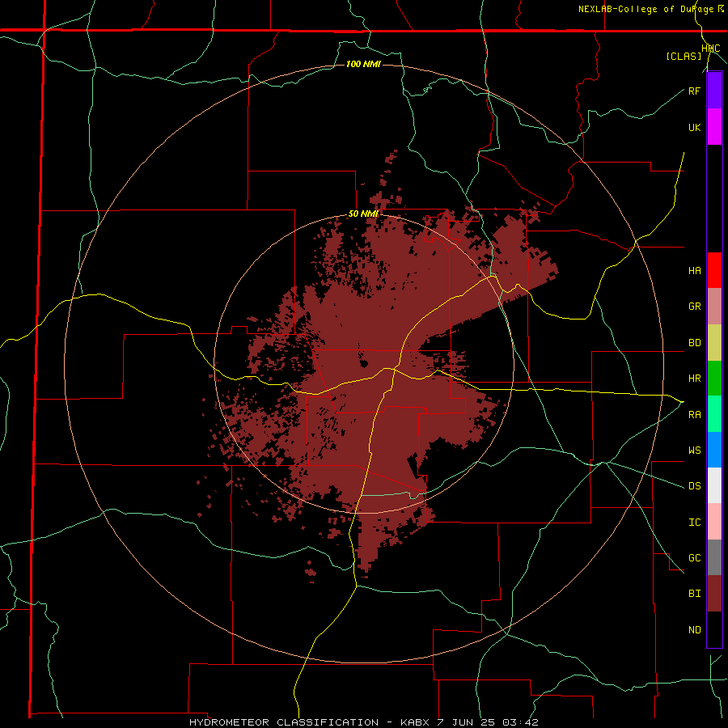
Task: Click the IC light pink legend swatch
Action: tap(714, 522)
